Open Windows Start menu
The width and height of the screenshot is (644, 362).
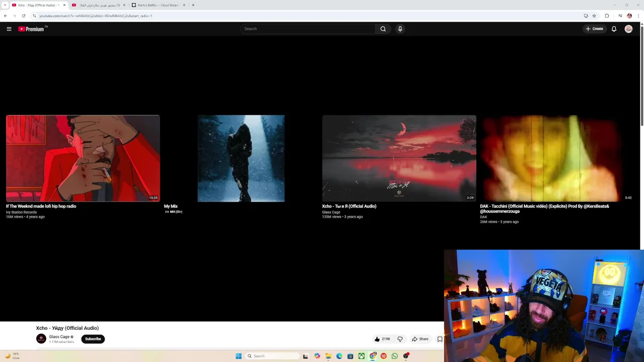(x=238, y=356)
